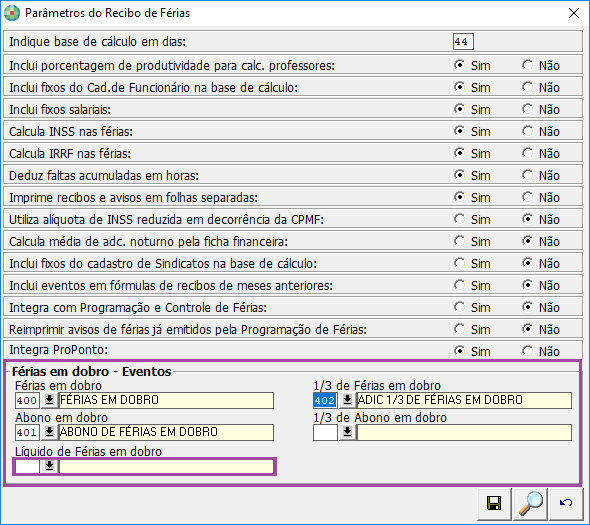Select Não for Calcula INSS nas férias

(x=528, y=131)
